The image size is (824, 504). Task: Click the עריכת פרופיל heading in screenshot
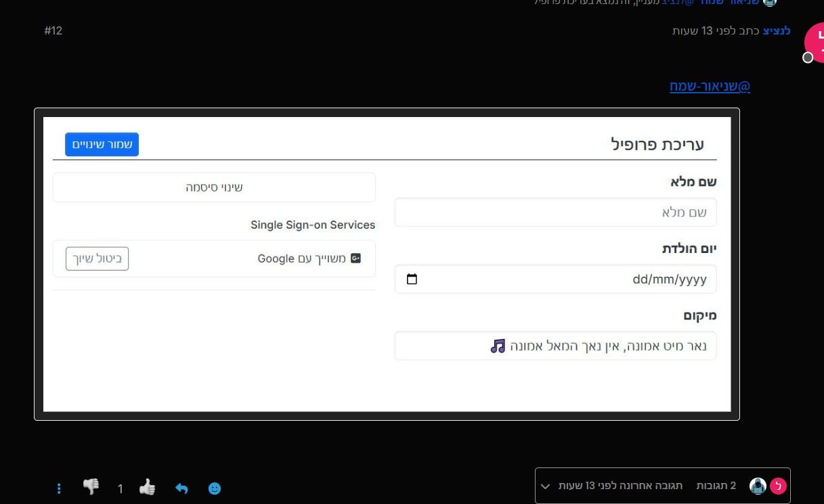pos(657,144)
